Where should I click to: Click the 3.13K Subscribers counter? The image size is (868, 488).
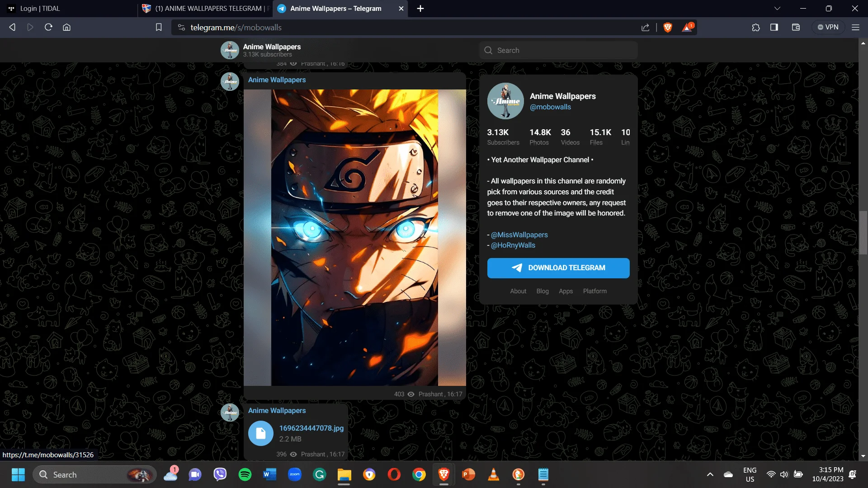(503, 137)
